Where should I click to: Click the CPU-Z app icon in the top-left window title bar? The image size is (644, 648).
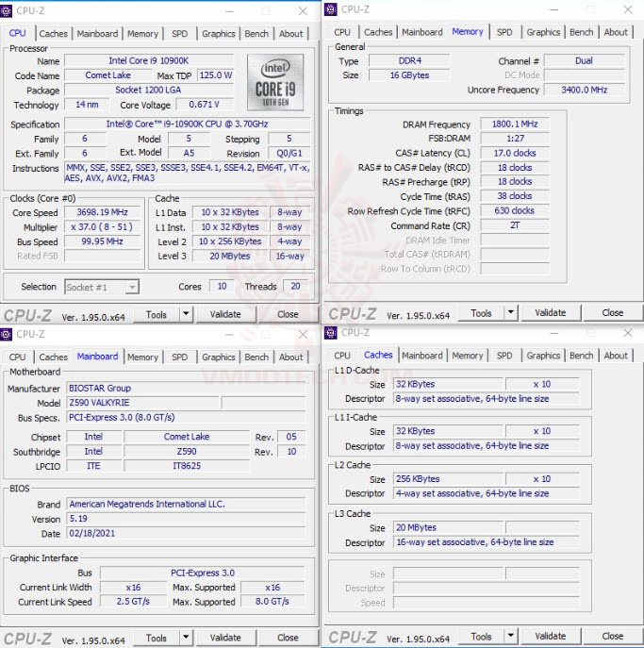coord(6,11)
